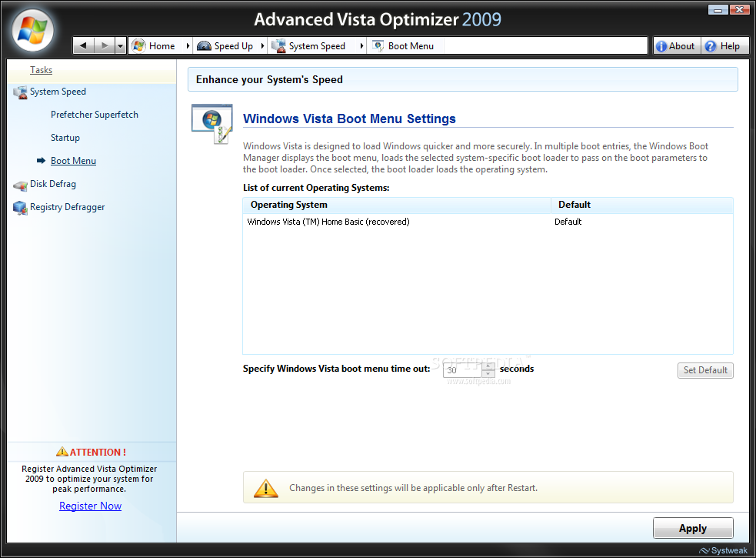Click the Apply button
This screenshot has height=558, width=756.
[x=693, y=528]
